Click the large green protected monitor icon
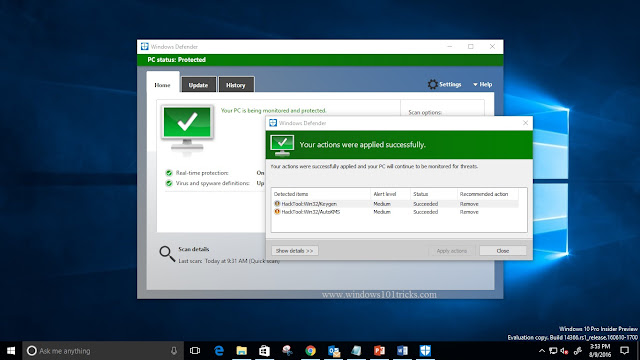Image resolution: width=640 pixels, height=360 pixels. [x=187, y=128]
